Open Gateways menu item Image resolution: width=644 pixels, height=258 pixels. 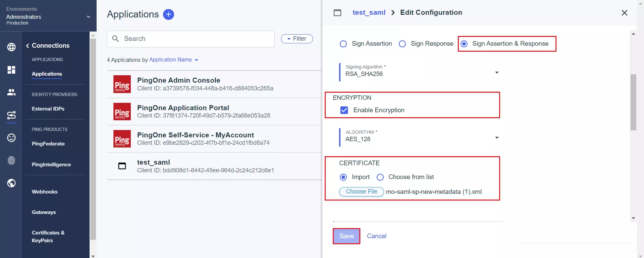(44, 212)
